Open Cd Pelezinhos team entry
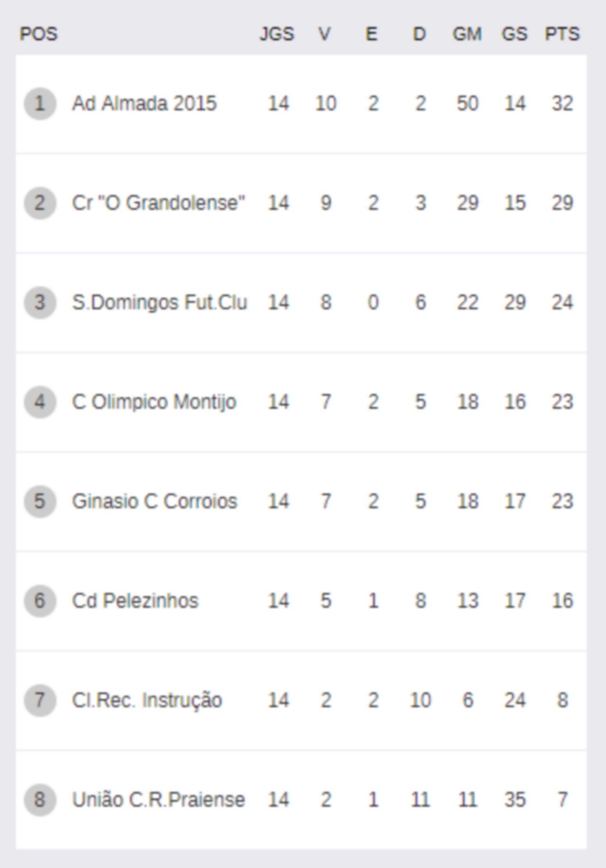The image size is (606, 868). pos(135,601)
